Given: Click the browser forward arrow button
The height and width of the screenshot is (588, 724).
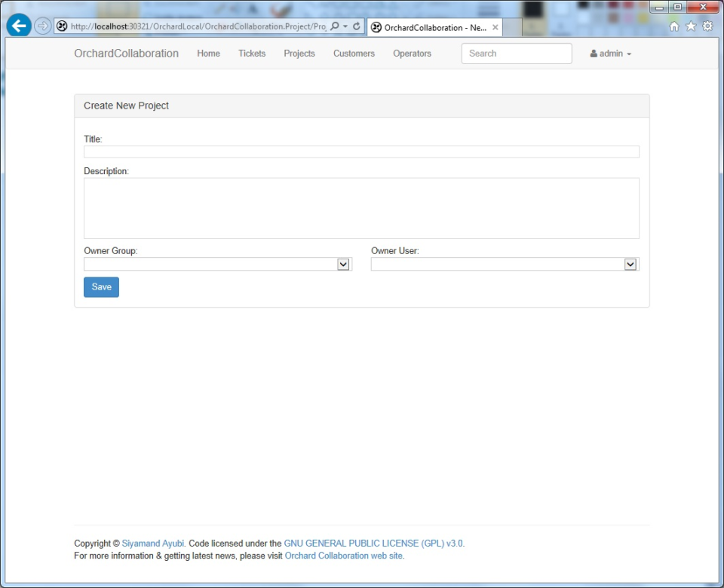Looking at the screenshot, I should pyautogui.click(x=43, y=26).
